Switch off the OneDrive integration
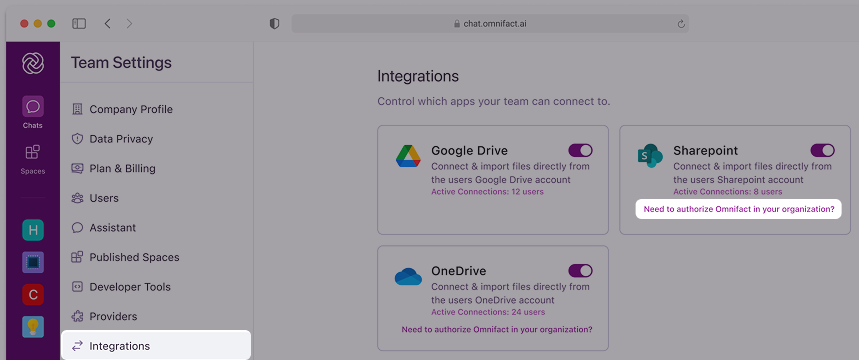Screen dimensions: 859x360 tap(581, 271)
